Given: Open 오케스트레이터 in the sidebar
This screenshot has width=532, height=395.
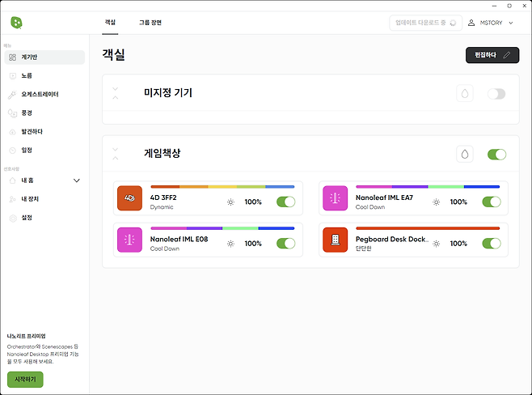Looking at the screenshot, I should 44,95.
